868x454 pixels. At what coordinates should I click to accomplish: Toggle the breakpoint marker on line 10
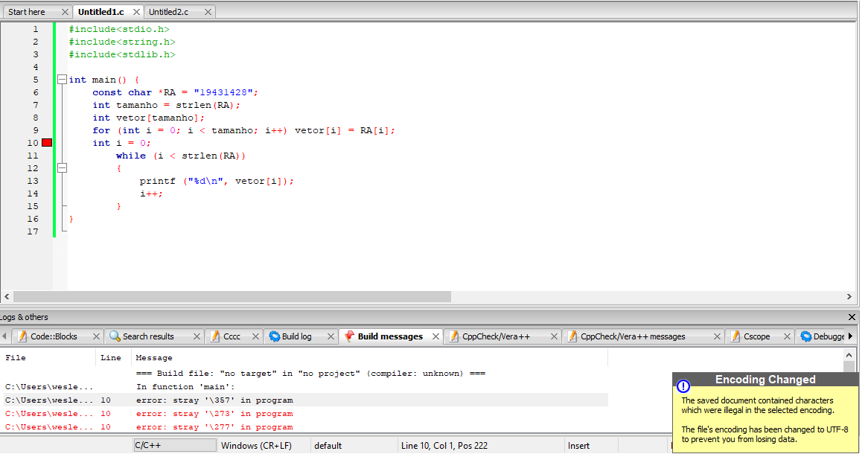pos(47,143)
